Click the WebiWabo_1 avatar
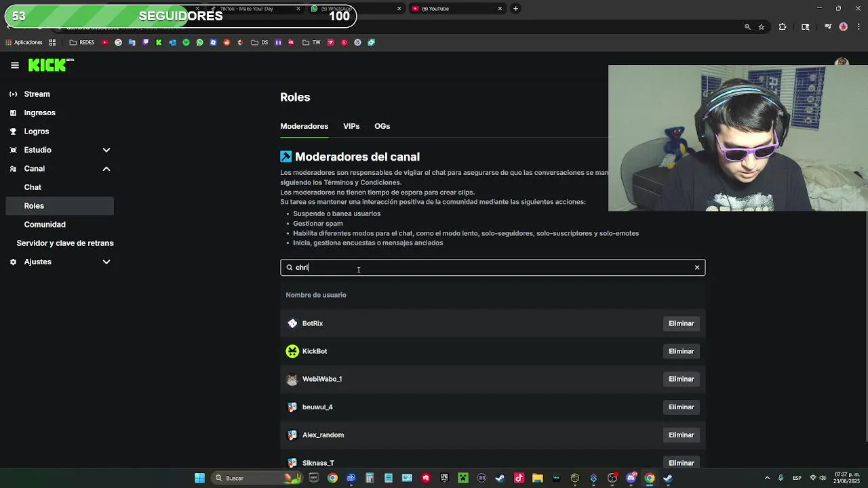 click(292, 380)
